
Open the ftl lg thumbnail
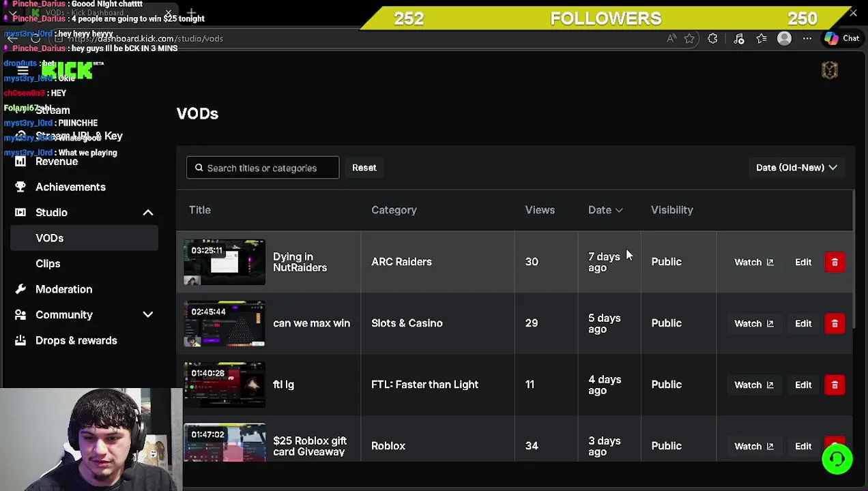point(225,385)
